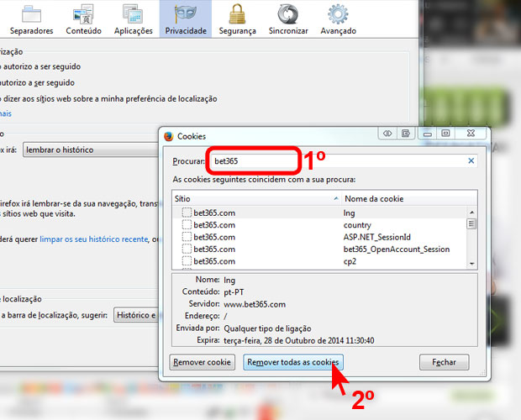
Task: Open the Sincronizar preferences tab
Action: (288, 19)
